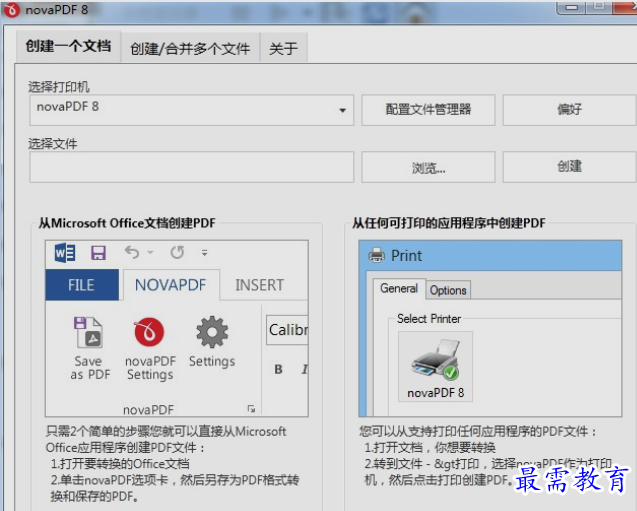
Task: Select the INSERT ribbon tab
Action: click(260, 285)
